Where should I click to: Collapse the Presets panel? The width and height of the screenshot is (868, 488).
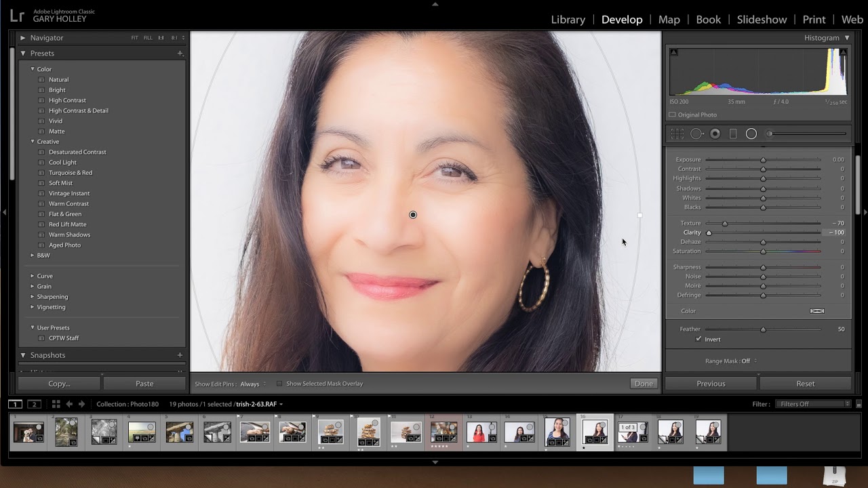pyautogui.click(x=23, y=54)
